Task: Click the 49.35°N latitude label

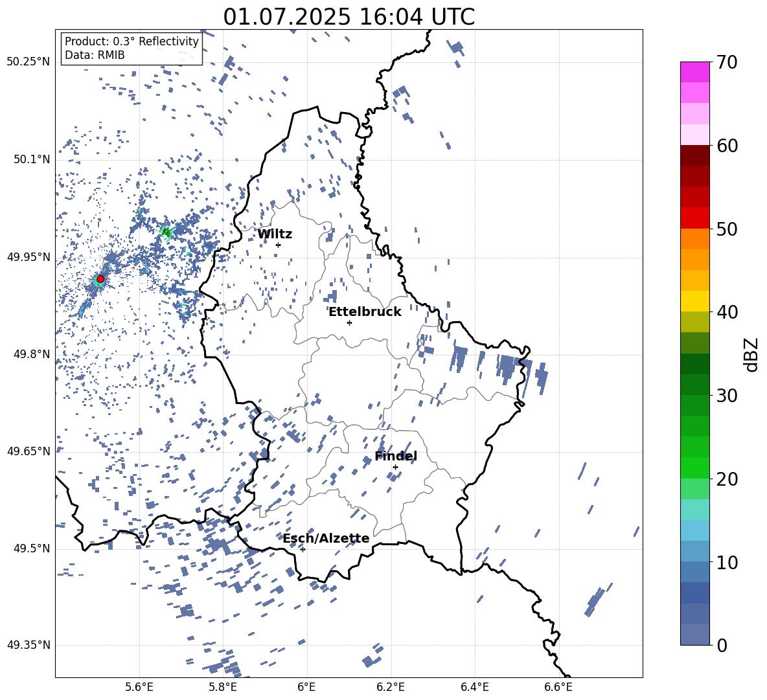Action: (29, 645)
